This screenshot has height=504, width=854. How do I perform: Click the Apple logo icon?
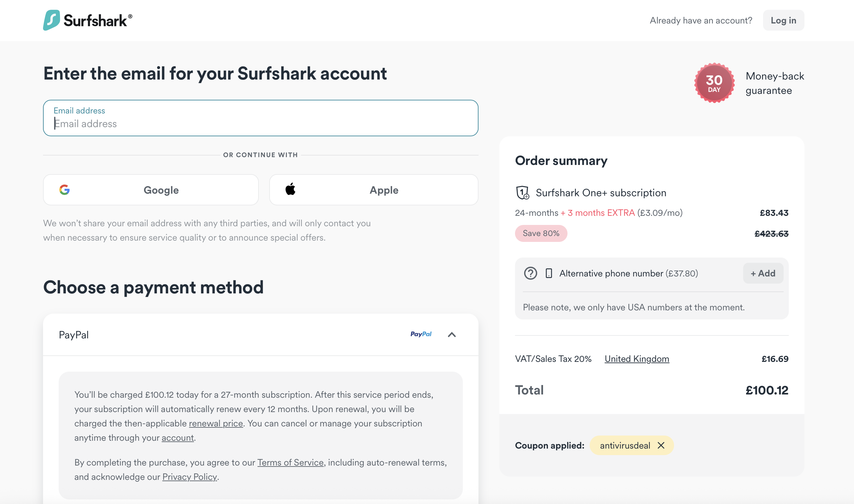click(290, 189)
